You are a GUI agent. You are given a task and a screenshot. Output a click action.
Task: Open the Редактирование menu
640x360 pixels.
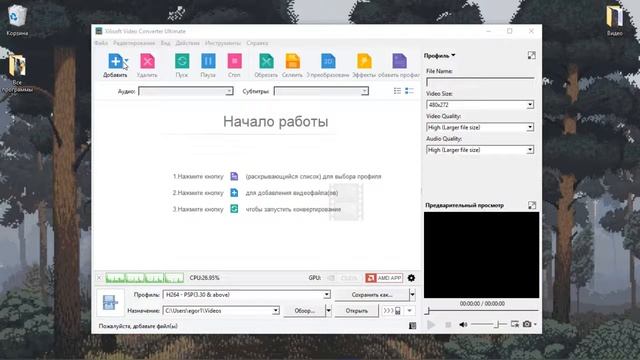point(134,43)
